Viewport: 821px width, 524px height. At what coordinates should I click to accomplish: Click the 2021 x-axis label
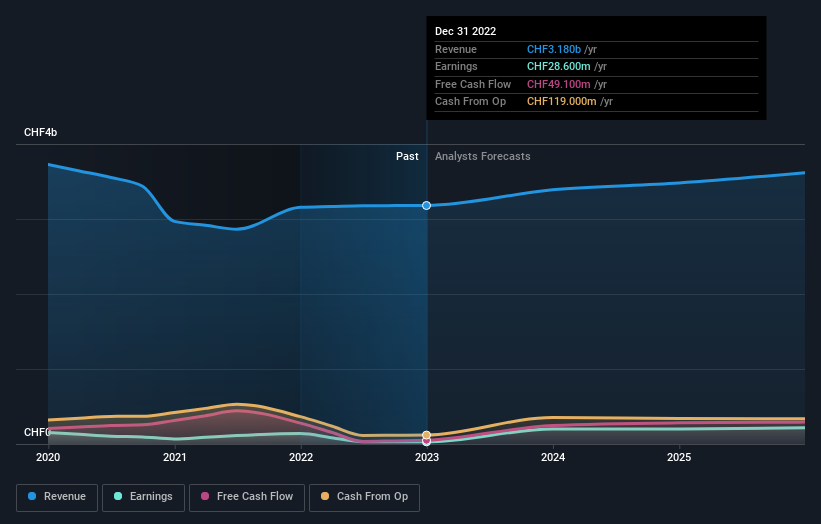pyautogui.click(x=174, y=458)
